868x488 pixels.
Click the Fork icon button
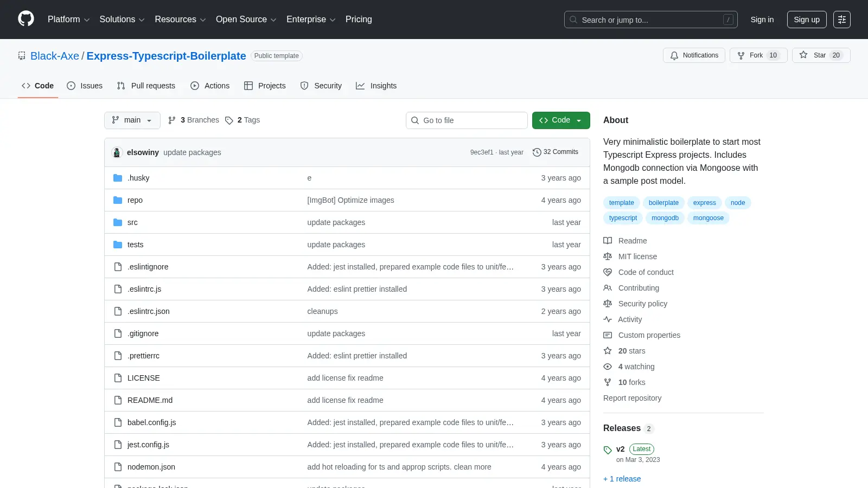coord(741,55)
